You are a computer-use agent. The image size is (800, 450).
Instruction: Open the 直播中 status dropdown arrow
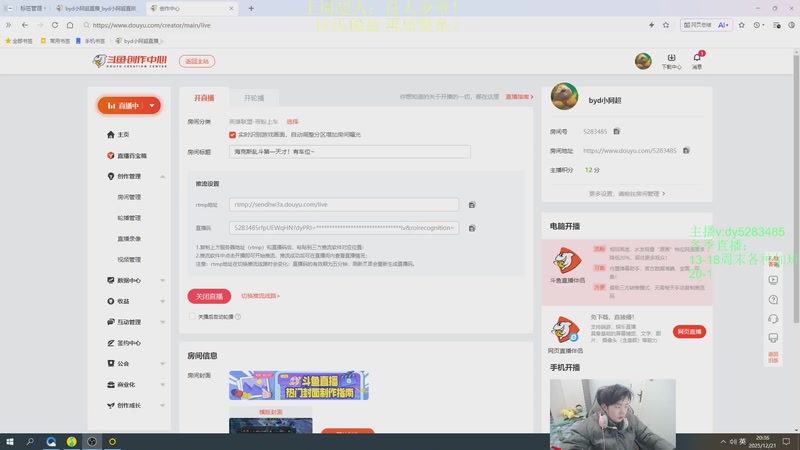point(152,106)
